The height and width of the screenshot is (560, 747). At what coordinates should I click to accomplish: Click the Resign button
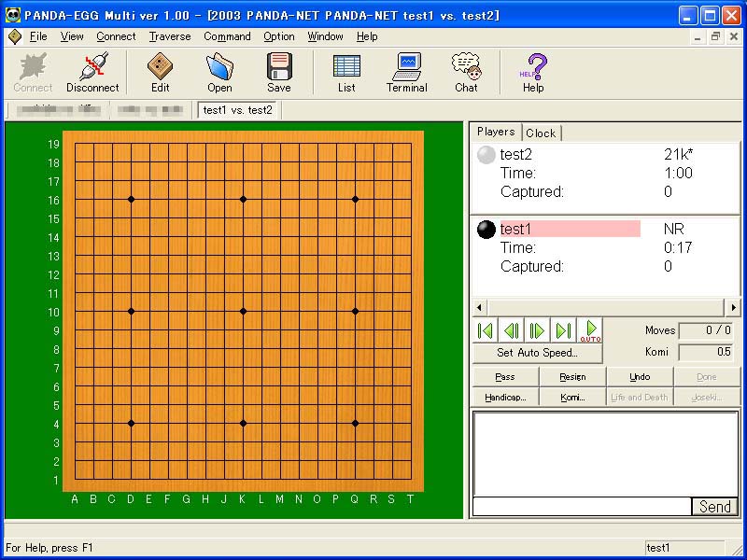tap(572, 377)
